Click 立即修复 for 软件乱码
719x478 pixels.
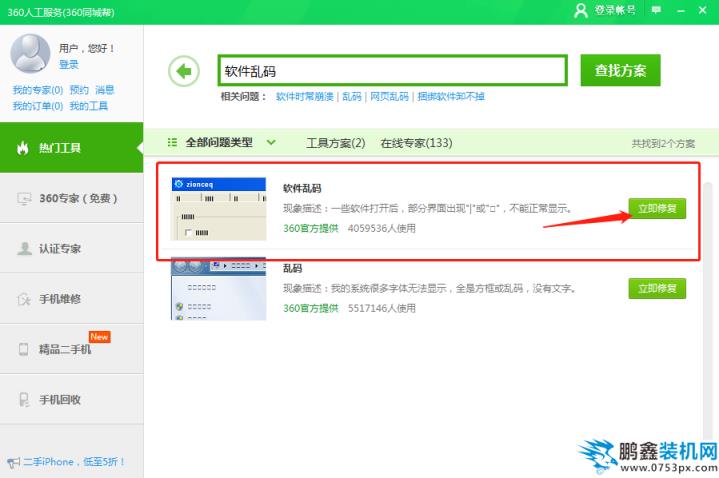point(657,209)
